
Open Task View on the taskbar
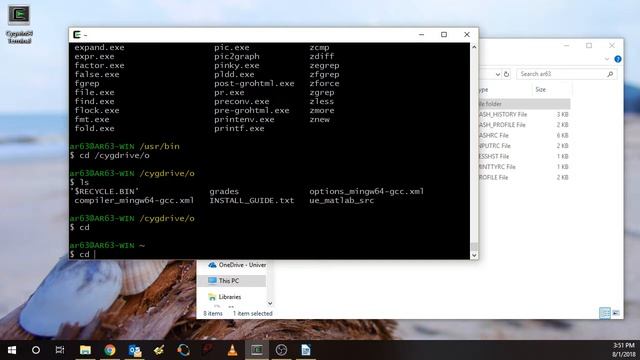coord(60,350)
